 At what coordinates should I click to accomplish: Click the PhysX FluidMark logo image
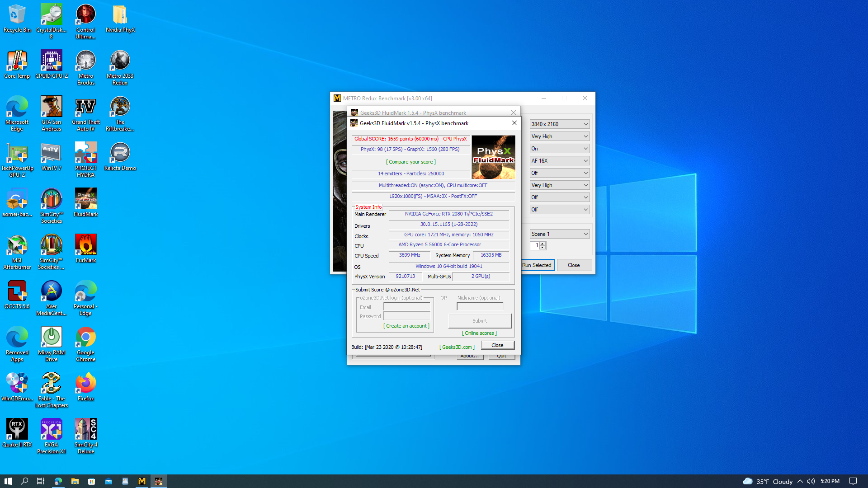pos(493,157)
